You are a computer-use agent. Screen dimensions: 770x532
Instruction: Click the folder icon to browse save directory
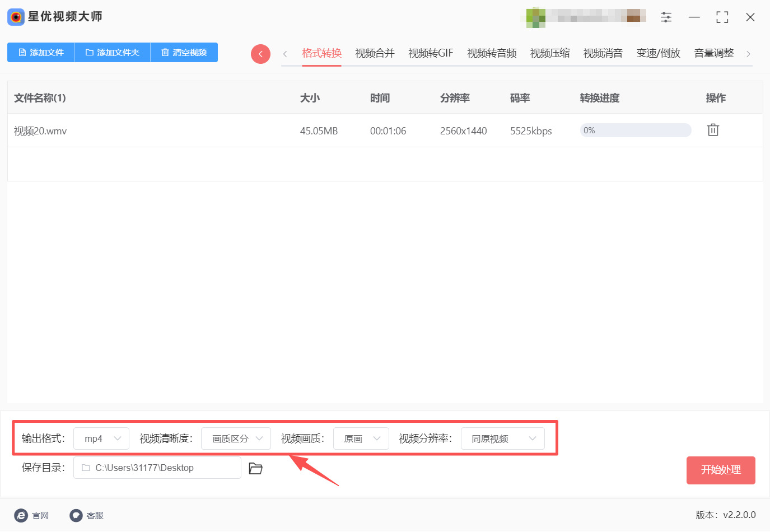tap(256, 468)
